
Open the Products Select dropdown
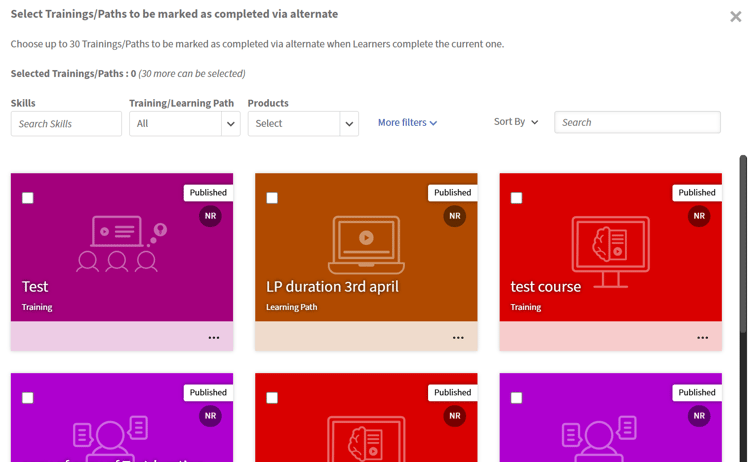coord(303,124)
